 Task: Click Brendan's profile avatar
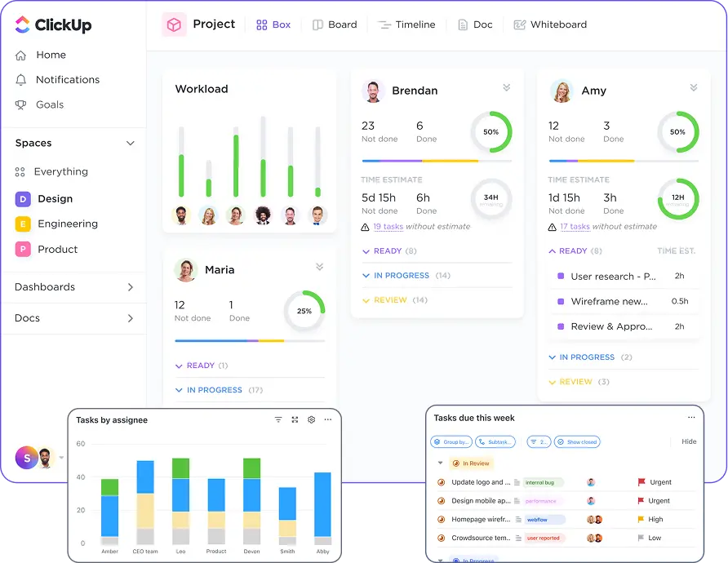[373, 91]
